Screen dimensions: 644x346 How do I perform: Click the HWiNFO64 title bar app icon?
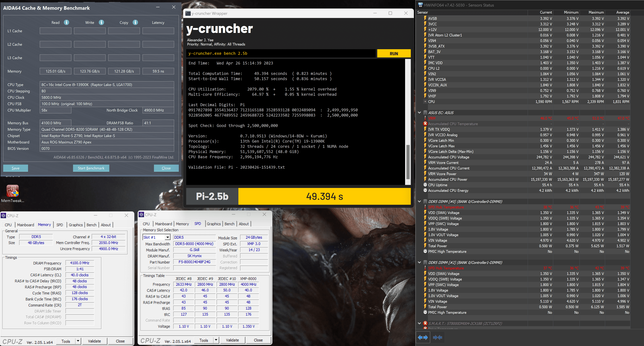click(420, 5)
